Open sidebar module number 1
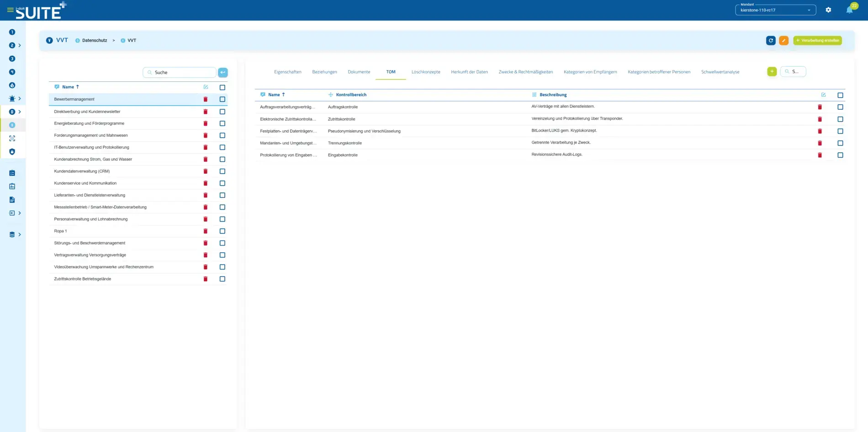Viewport: 868px width, 432px height. pyautogui.click(x=12, y=32)
